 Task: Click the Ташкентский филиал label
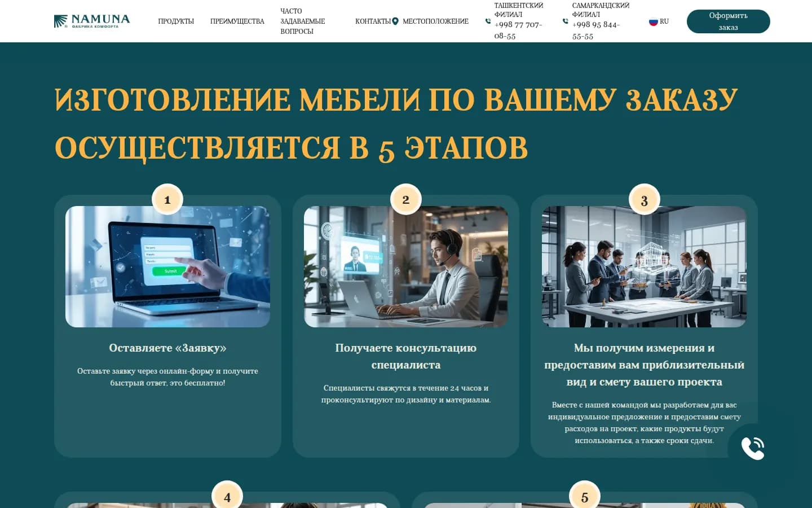click(x=519, y=10)
